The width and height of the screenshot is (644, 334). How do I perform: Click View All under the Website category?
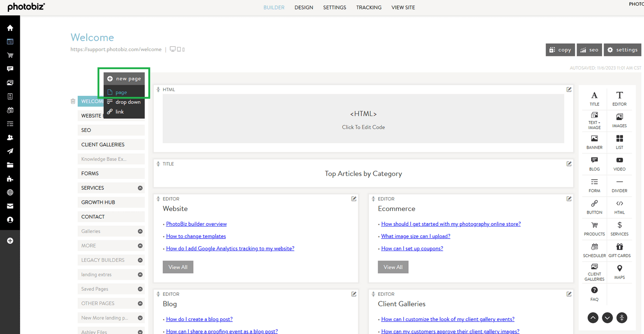click(178, 267)
